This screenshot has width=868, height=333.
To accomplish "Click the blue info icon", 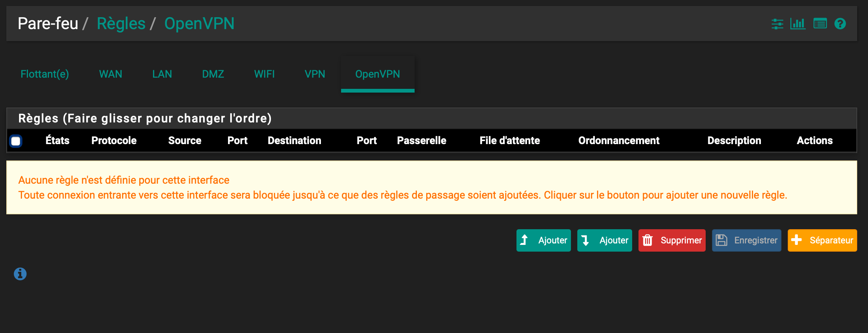I will tap(20, 274).
